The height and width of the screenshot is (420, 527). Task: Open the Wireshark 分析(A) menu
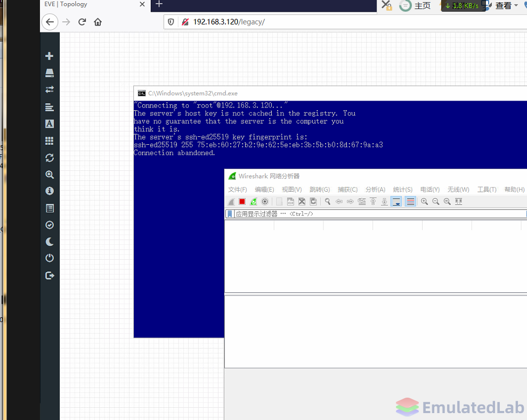[376, 190]
